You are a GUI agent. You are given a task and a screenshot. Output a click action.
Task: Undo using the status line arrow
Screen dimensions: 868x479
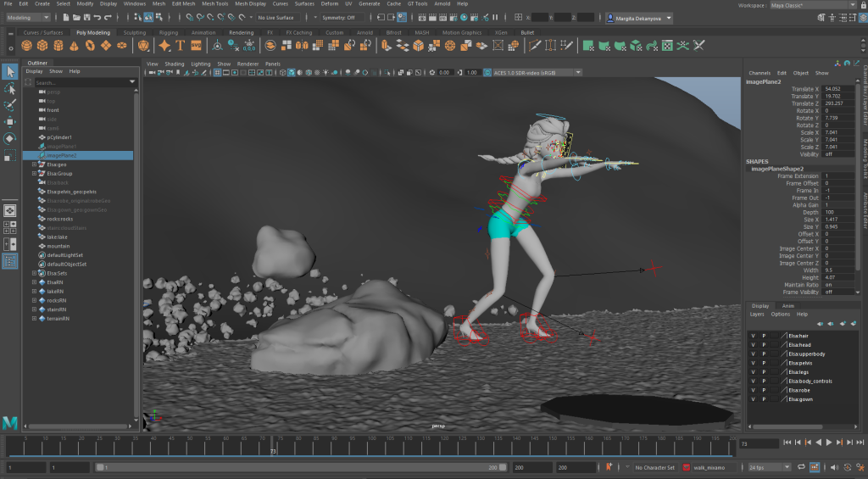(97, 18)
